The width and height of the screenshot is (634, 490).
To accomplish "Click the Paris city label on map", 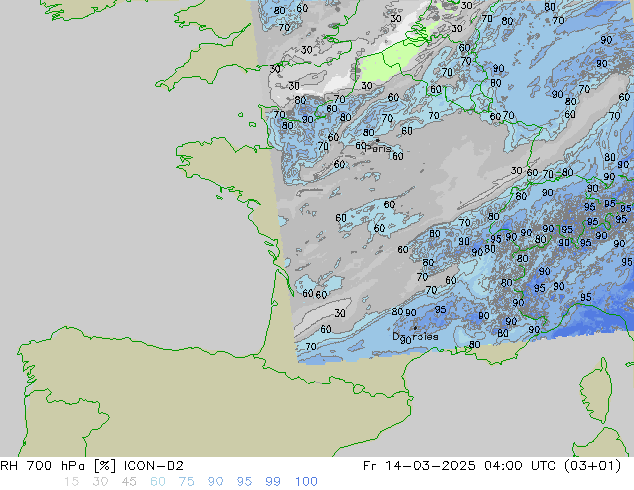I will coord(378,148).
